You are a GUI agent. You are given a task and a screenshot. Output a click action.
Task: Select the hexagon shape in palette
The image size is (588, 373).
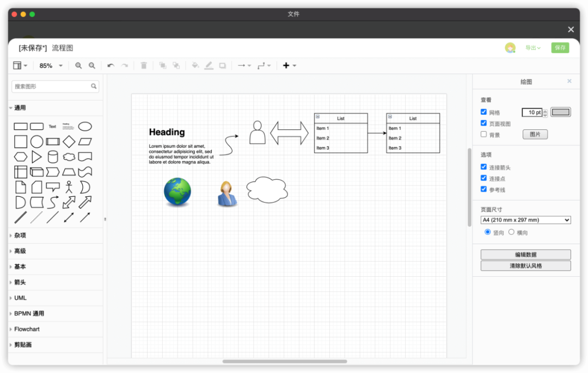(x=20, y=157)
